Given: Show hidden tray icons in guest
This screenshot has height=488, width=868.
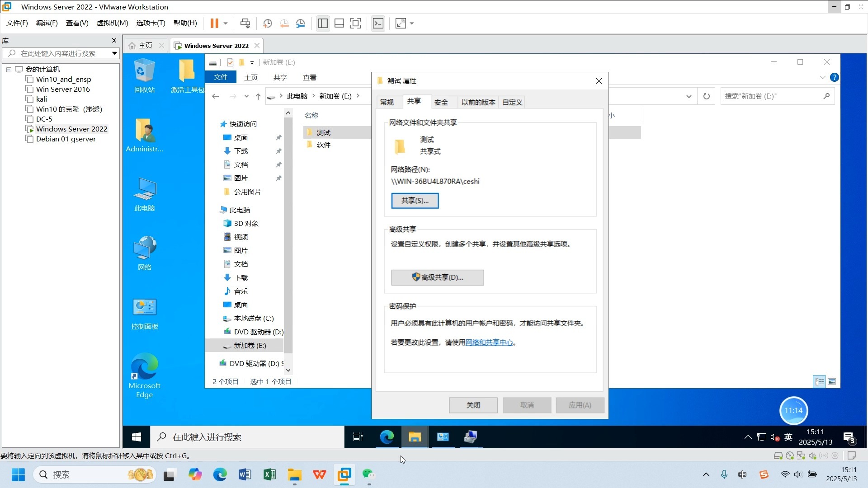Looking at the screenshot, I should [748, 437].
